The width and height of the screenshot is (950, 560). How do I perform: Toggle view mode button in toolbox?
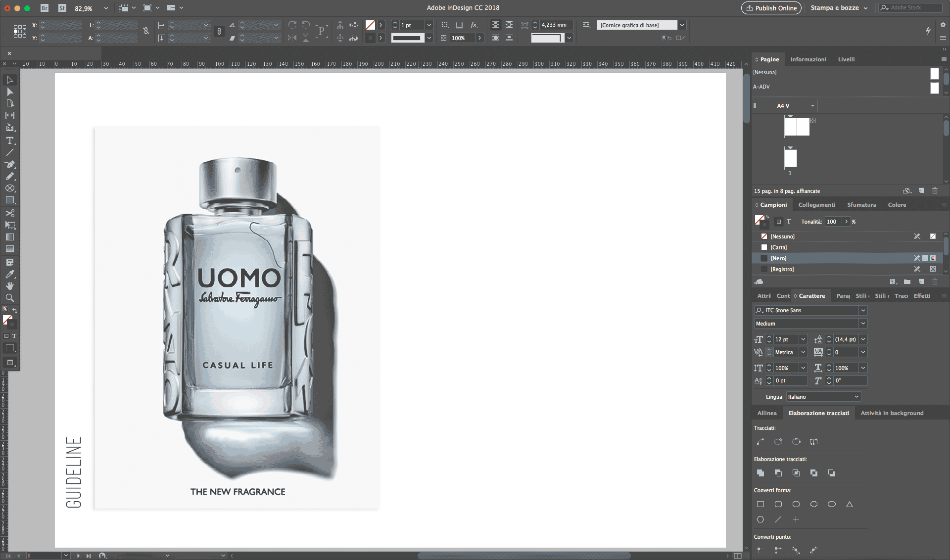10,363
